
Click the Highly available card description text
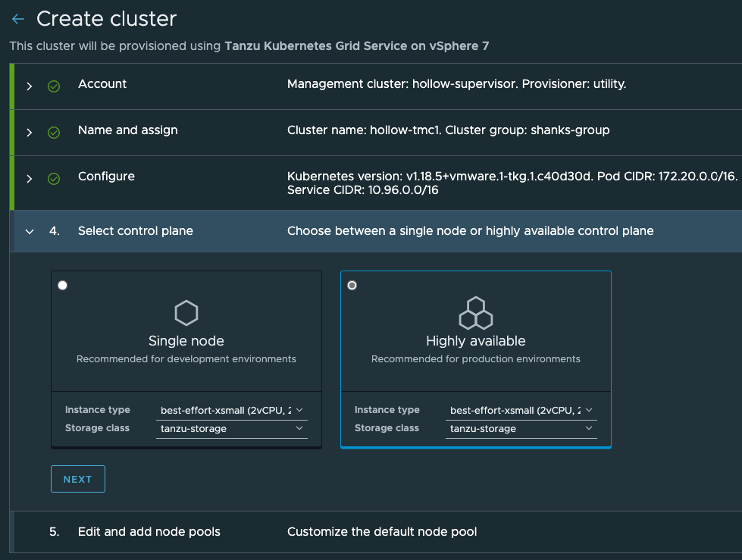pyautogui.click(x=475, y=359)
